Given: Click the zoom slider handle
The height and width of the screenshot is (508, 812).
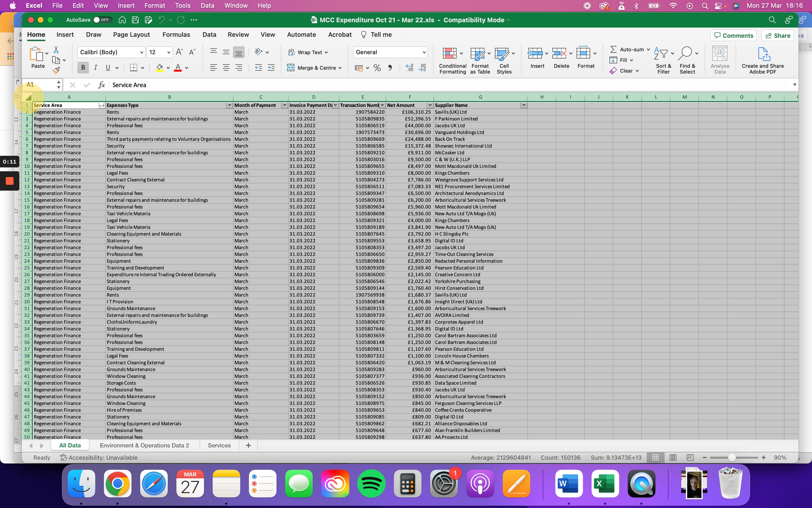Looking at the screenshot, I should coord(732,457).
